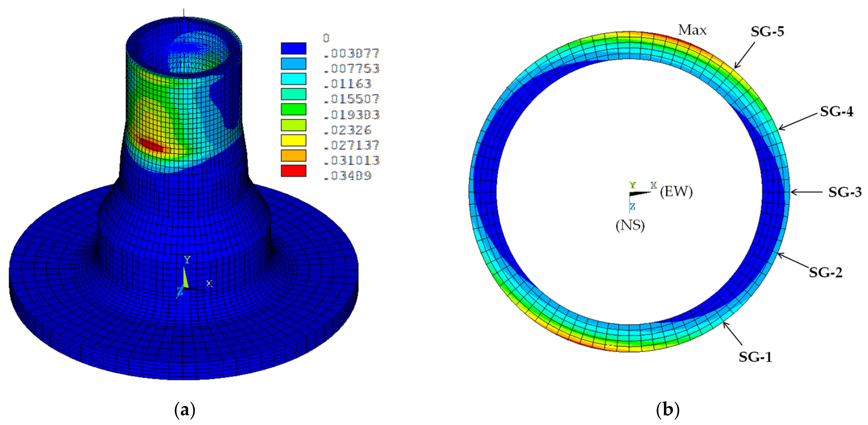Click the orange legend color swatch
The image size is (868, 425).
click(x=294, y=156)
